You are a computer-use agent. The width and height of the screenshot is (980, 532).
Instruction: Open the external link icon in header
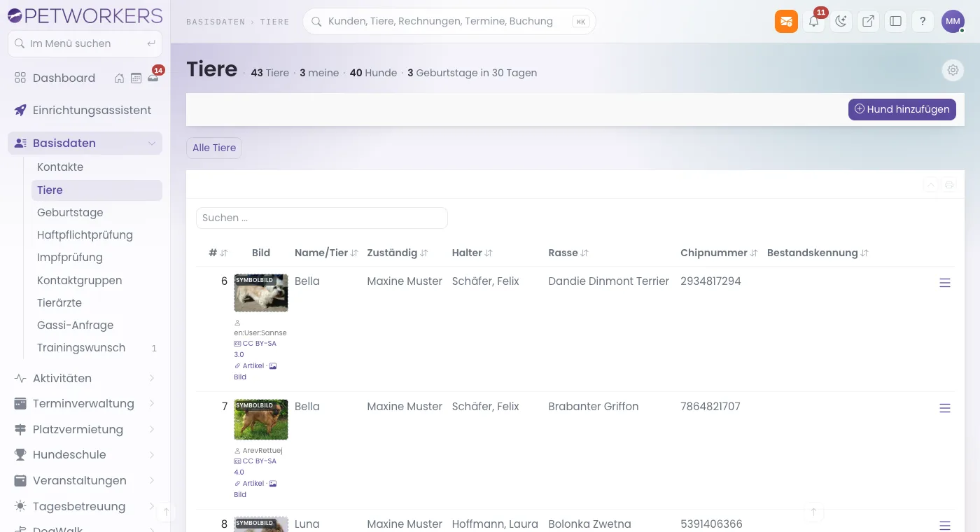(x=868, y=21)
